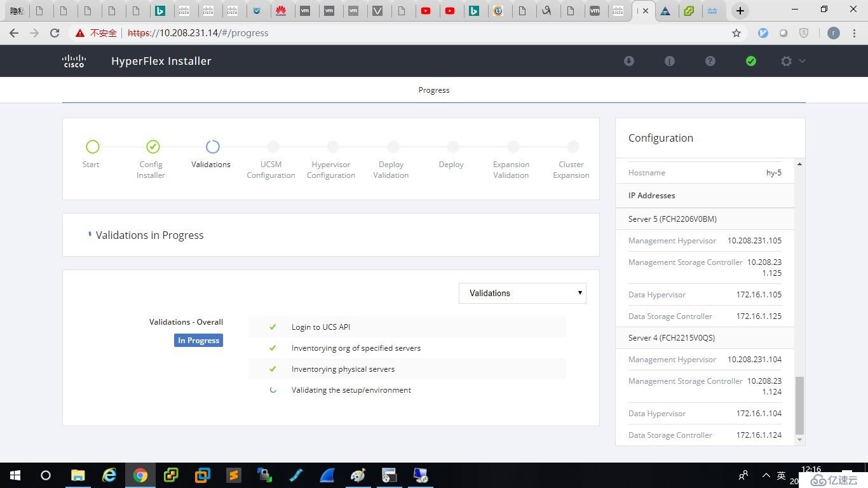The width and height of the screenshot is (868, 488).
Task: Open the Chrome profile avatar
Action: 834,33
